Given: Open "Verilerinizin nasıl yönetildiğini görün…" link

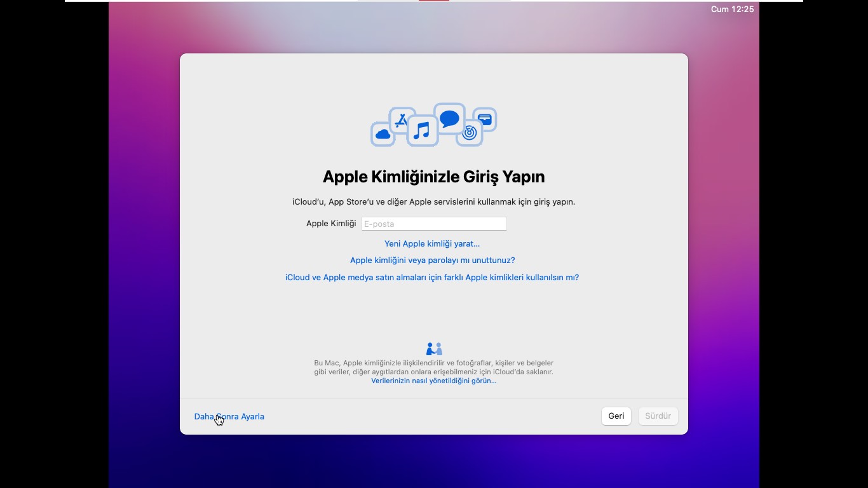Looking at the screenshot, I should [x=433, y=381].
